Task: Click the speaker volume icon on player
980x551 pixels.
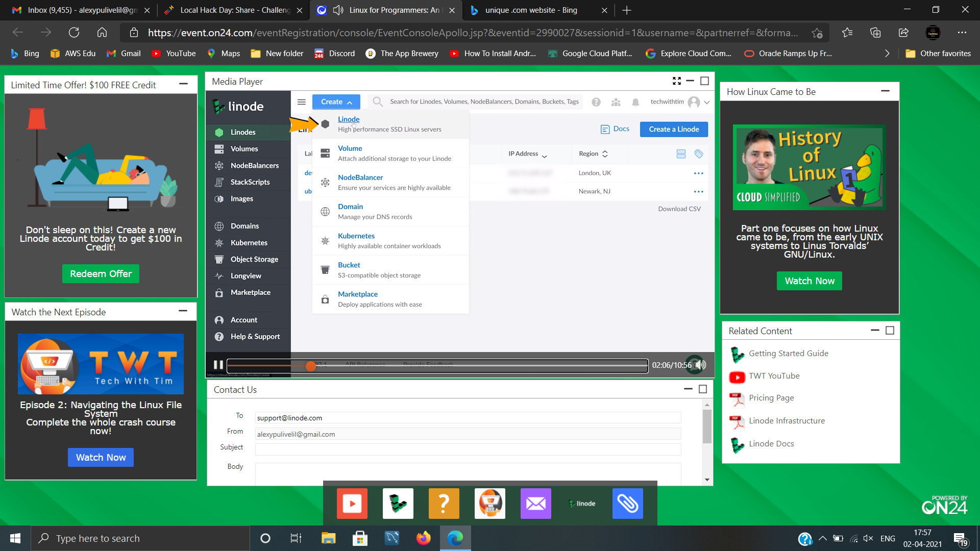Action: point(702,365)
